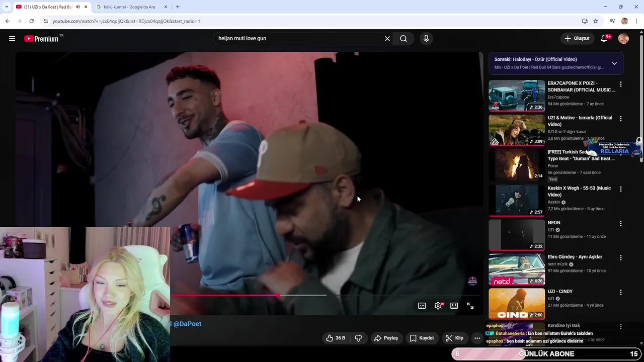Open more actions ellipsis below video
The image size is (644, 362).
coord(477,338)
